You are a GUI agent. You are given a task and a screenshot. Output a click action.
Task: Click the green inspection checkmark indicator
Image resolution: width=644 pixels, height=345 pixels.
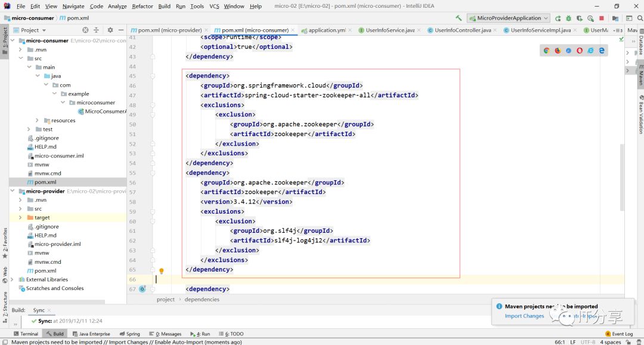point(621,39)
